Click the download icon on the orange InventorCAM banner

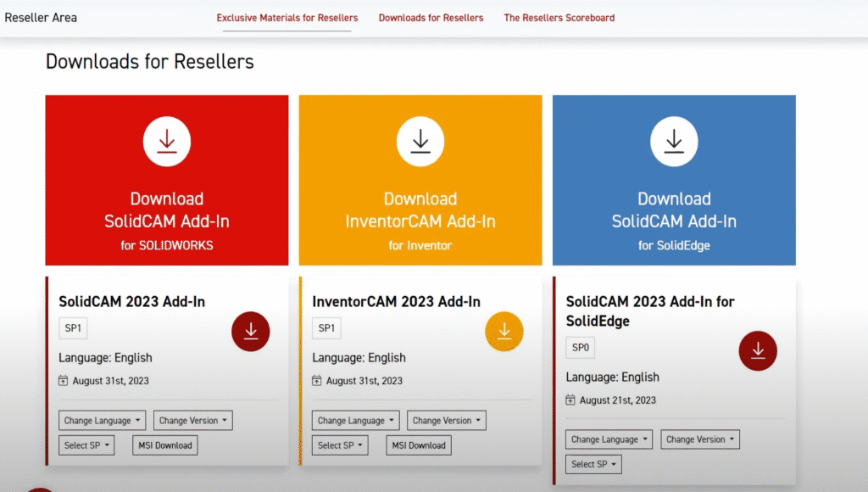tap(420, 142)
